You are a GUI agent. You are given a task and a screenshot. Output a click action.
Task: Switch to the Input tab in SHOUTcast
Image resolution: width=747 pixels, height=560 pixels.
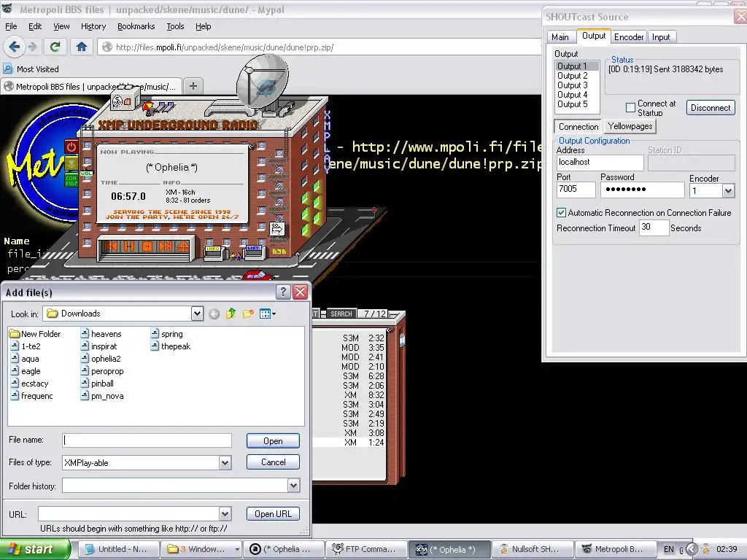coord(661,36)
